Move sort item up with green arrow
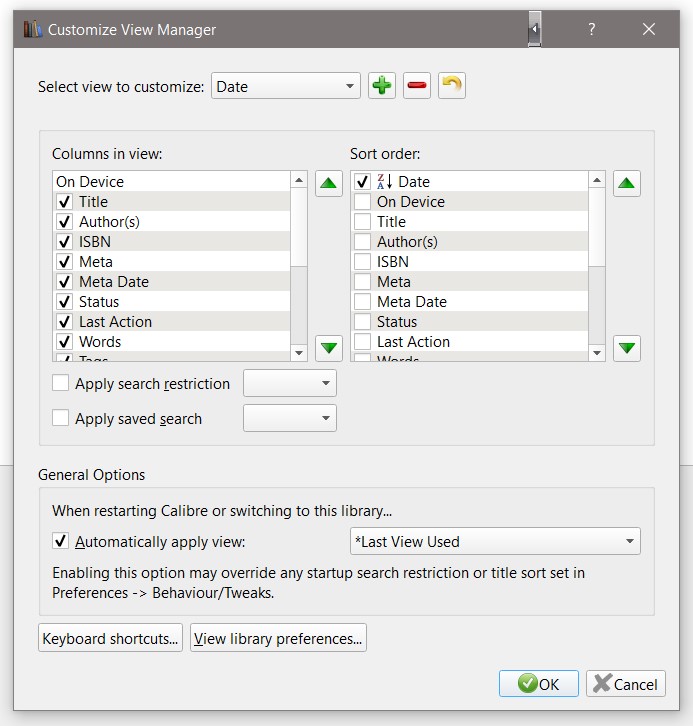 click(627, 184)
